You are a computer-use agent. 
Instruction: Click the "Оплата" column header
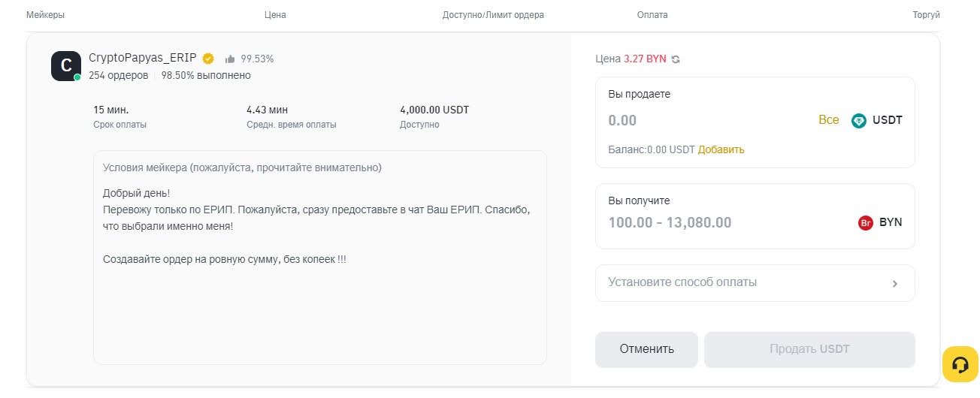click(x=652, y=15)
